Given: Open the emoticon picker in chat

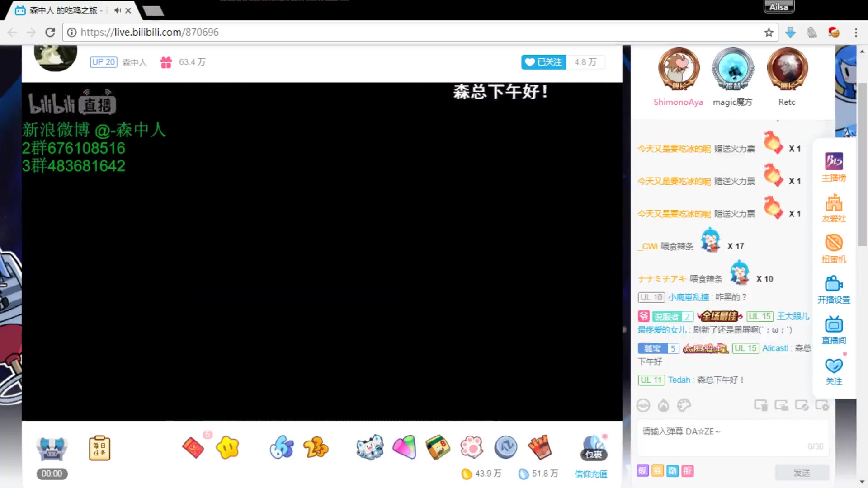Looking at the screenshot, I should click(643, 405).
